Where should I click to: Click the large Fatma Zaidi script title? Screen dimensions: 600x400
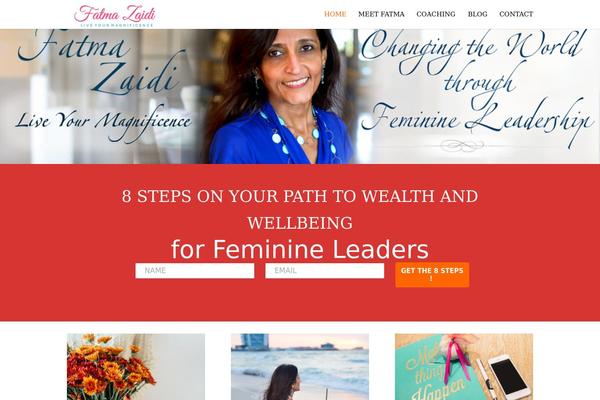coord(101,63)
